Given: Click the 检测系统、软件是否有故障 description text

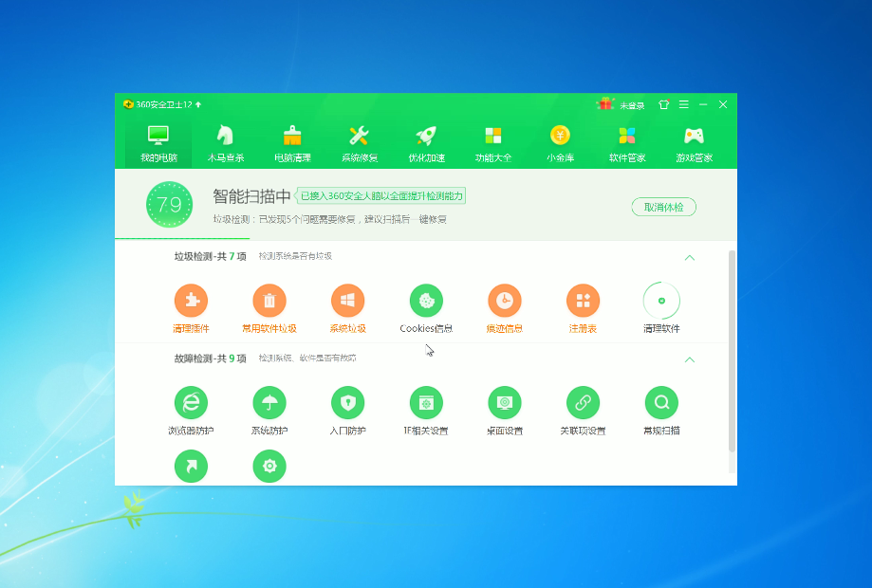Looking at the screenshot, I should point(307,358).
